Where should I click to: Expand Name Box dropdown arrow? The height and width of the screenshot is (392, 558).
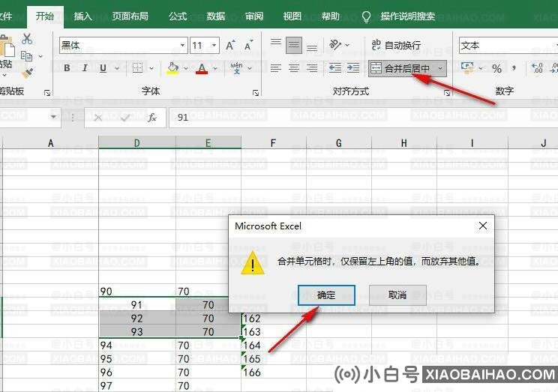point(53,117)
